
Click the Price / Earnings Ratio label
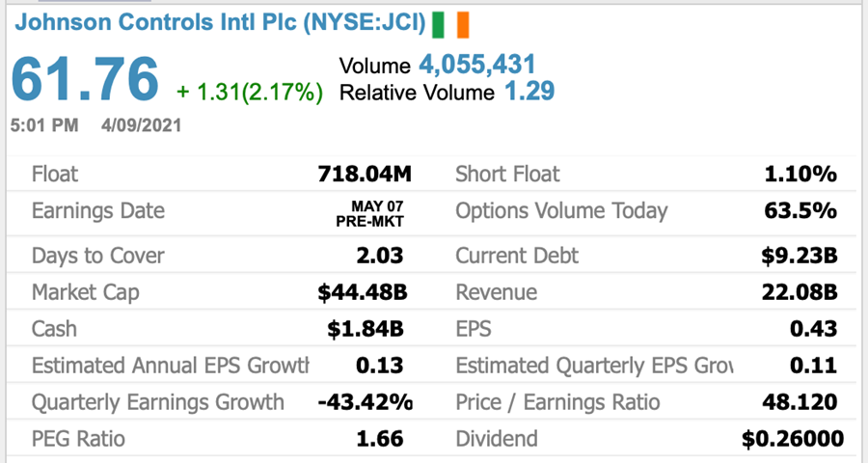pyautogui.click(x=558, y=402)
